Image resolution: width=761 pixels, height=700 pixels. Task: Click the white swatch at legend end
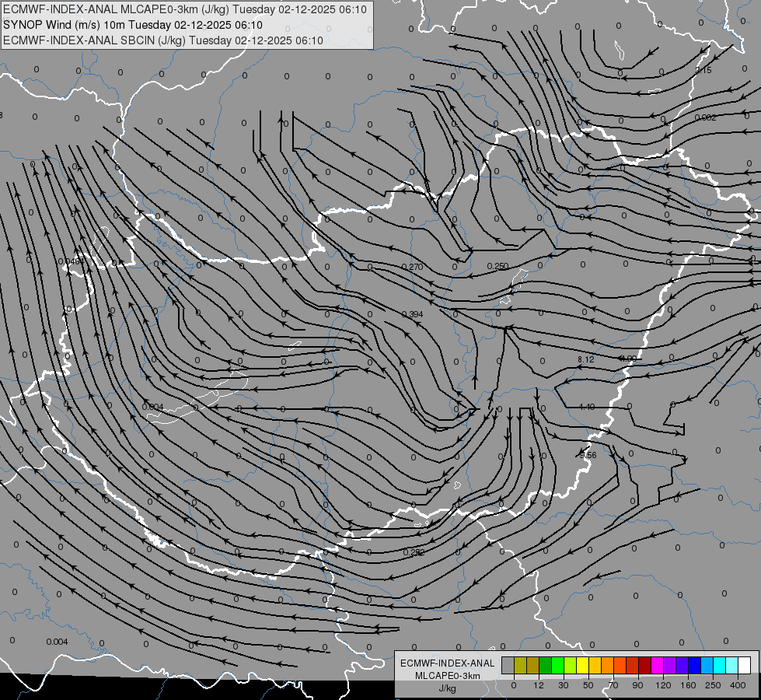point(744,666)
